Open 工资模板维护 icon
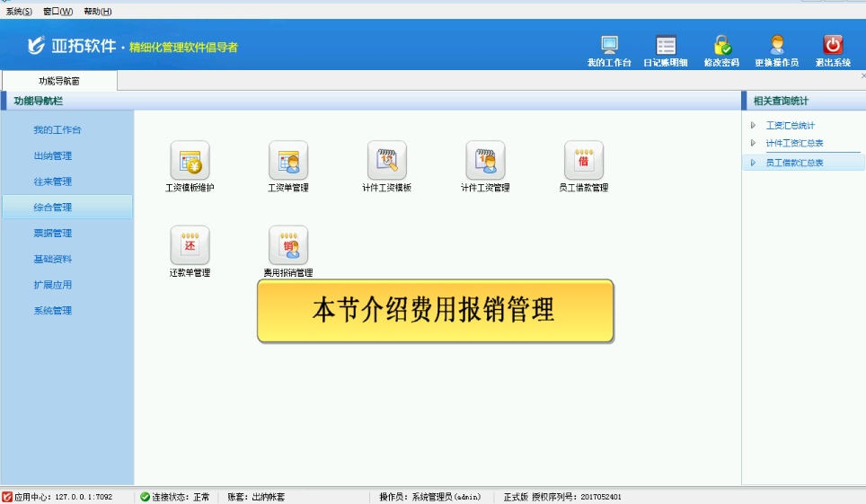The image size is (866, 504). (190, 160)
